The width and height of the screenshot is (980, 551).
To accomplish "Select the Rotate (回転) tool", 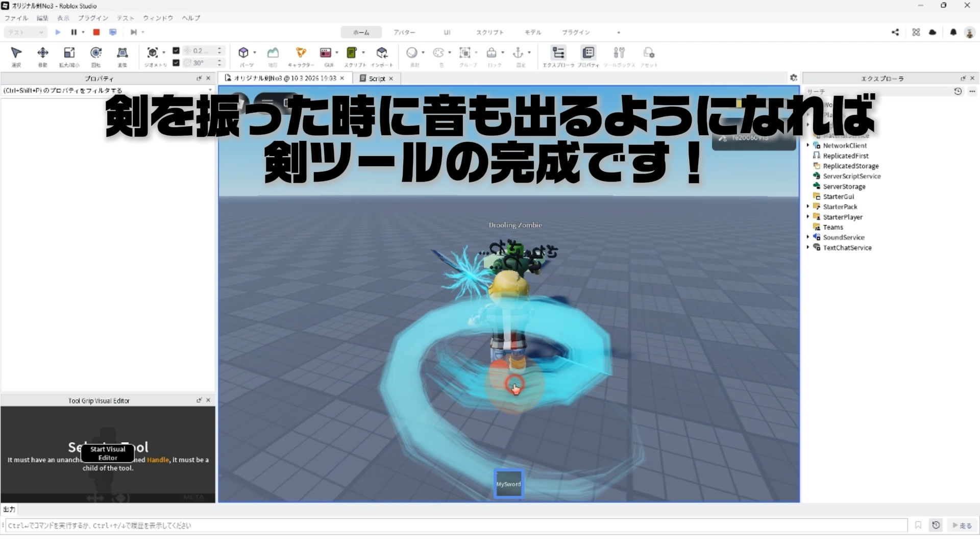I will 95,53.
